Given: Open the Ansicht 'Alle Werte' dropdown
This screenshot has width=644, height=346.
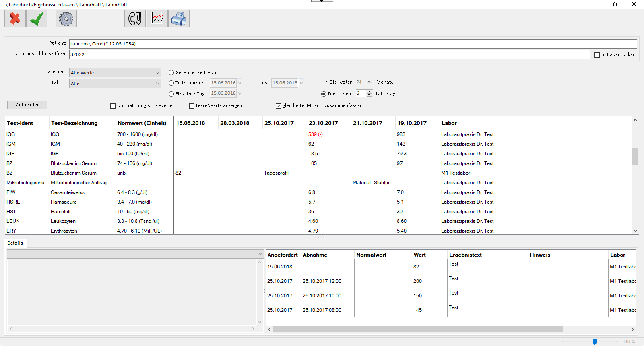Looking at the screenshot, I should 115,73.
